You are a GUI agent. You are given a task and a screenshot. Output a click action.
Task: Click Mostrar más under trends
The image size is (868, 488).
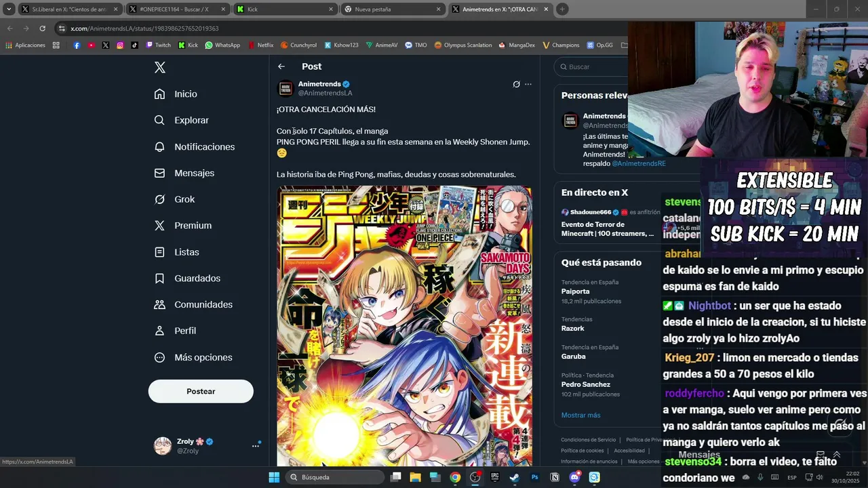(580, 415)
